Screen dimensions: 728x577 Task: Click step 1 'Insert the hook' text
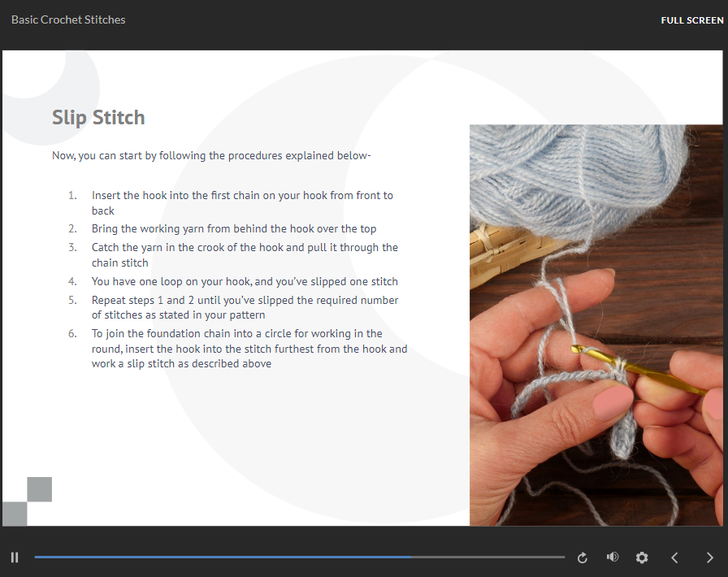[242, 203]
